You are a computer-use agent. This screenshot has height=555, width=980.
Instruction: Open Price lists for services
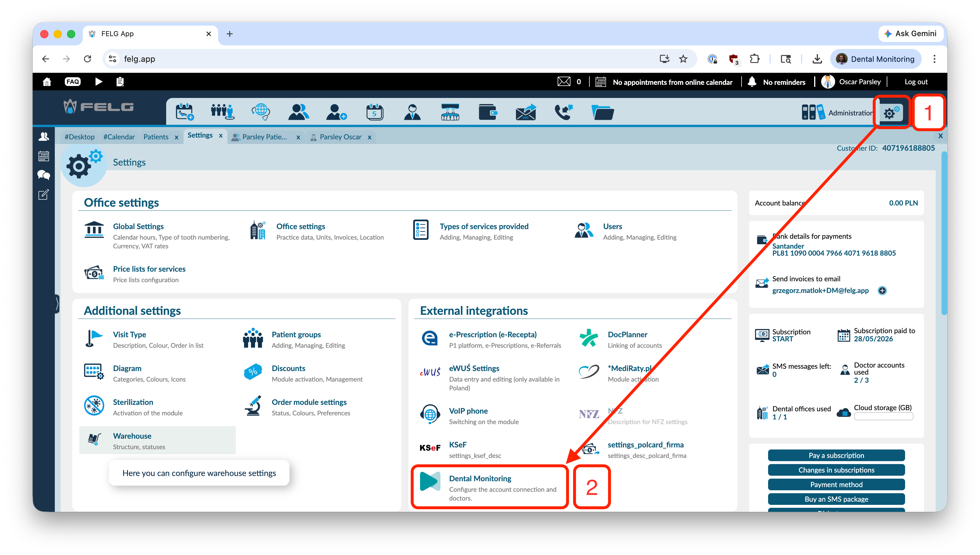[x=149, y=269]
